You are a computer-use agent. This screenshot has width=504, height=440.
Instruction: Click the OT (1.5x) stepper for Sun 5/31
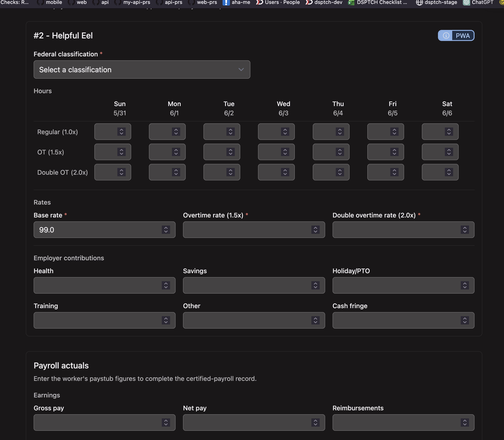(122, 152)
